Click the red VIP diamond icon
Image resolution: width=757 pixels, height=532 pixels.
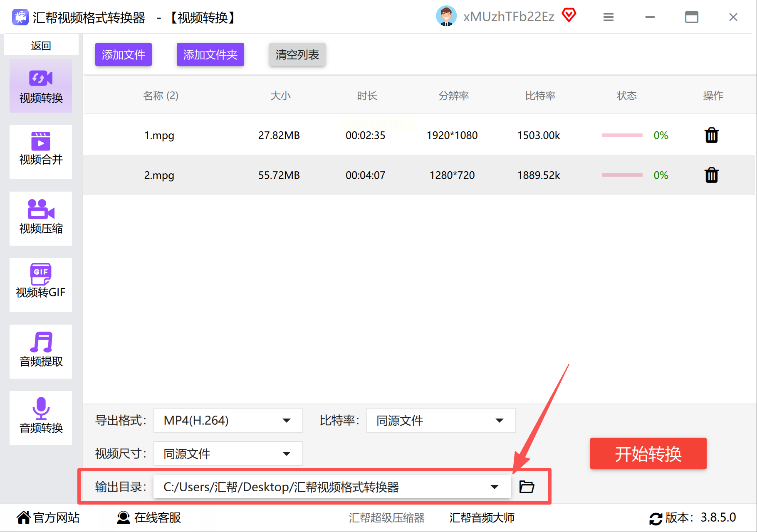point(569,15)
